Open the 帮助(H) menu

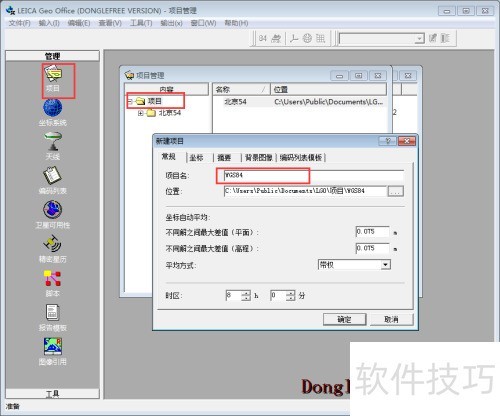[x=236, y=23]
